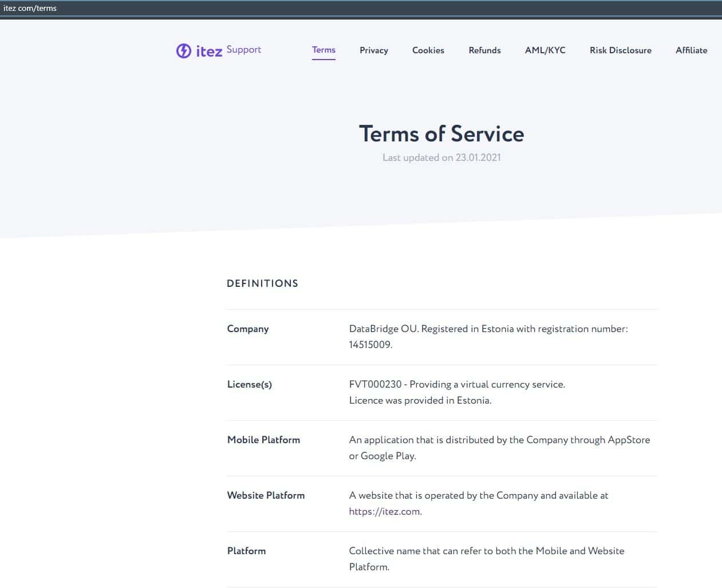The width and height of the screenshot is (722, 588).
Task: Click the Last updated date text
Action: [441, 157]
